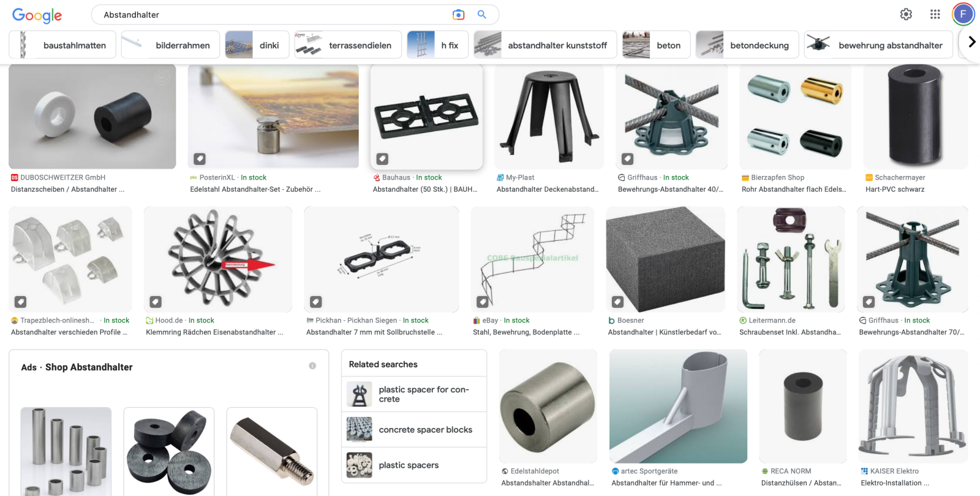This screenshot has width=980, height=496.
Task: Select the h fix filter chip
Action: click(437, 45)
